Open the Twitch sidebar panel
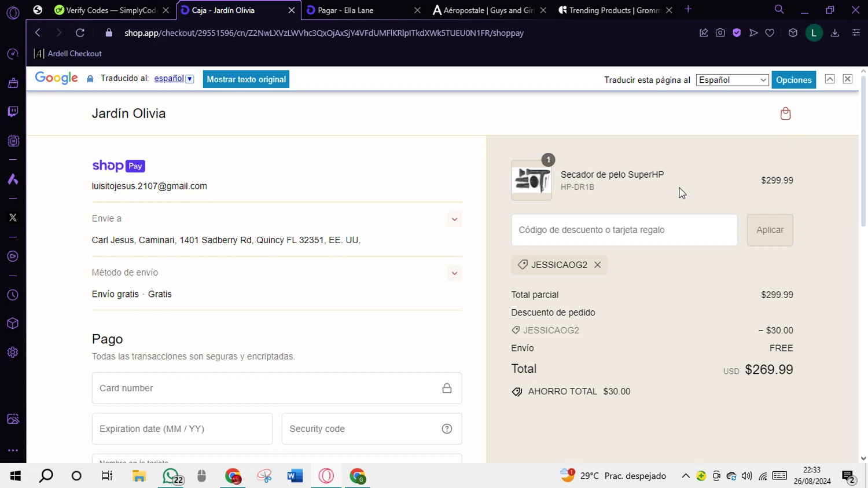Image resolution: width=868 pixels, height=488 pixels. (x=13, y=112)
